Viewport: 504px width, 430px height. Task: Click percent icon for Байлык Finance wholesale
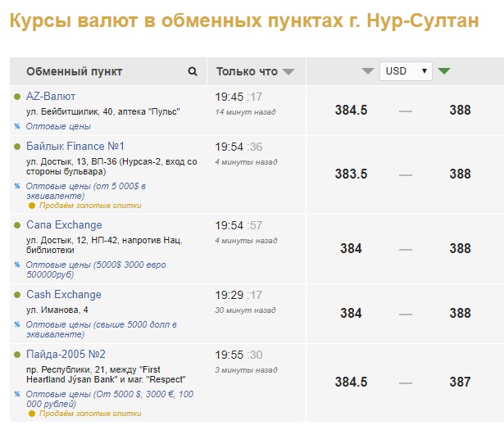17,187
